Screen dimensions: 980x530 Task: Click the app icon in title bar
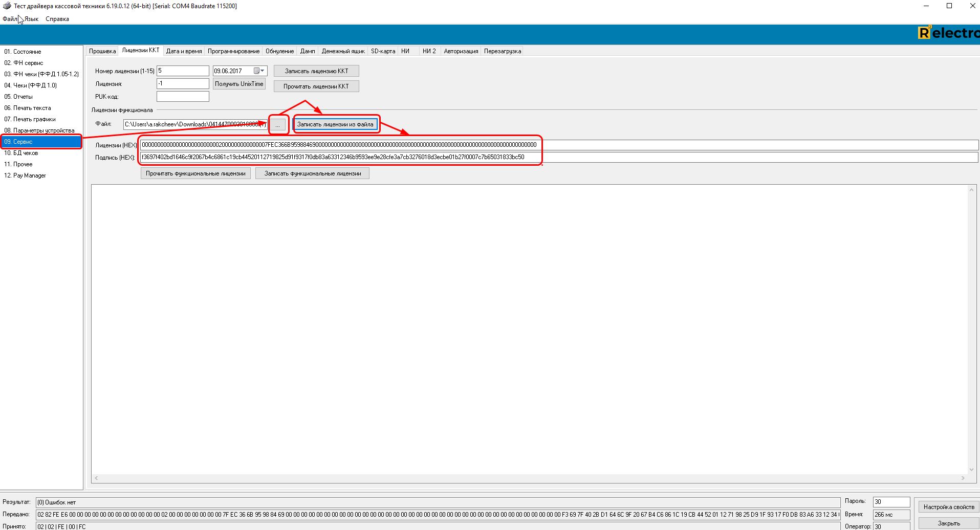tap(7, 6)
